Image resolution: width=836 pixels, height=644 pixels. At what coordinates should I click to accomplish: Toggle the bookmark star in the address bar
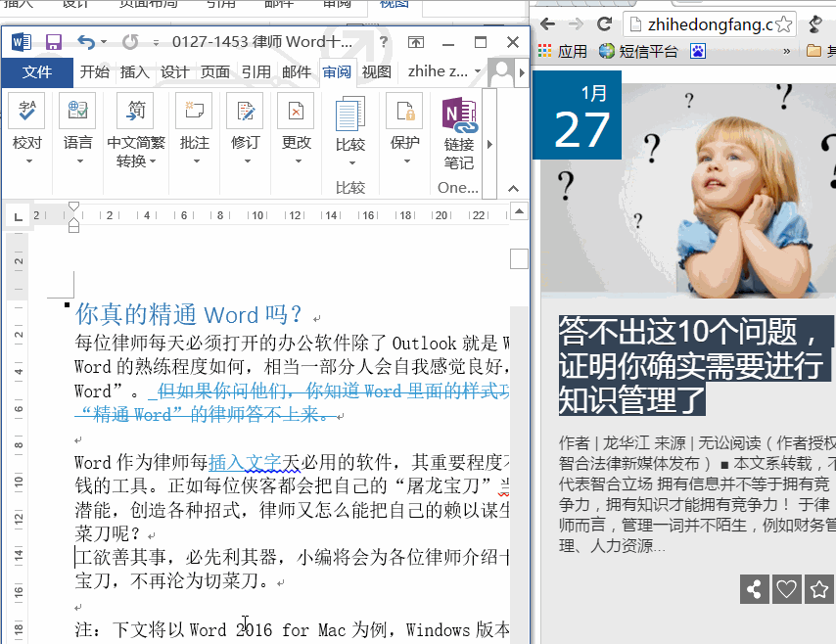pos(782,23)
